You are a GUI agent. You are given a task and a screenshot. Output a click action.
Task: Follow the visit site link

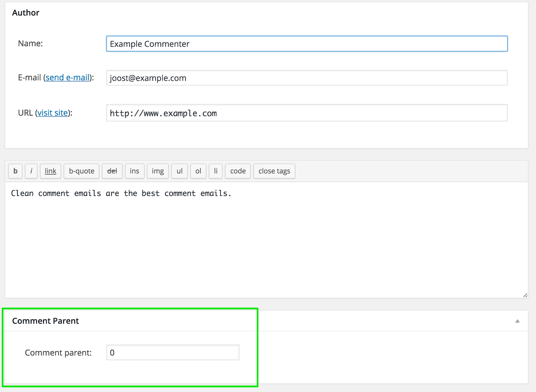(53, 113)
